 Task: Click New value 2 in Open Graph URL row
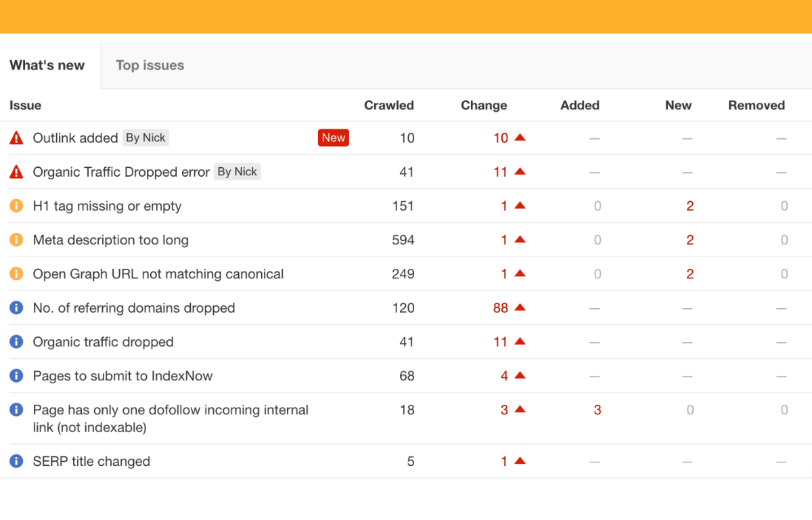point(690,274)
